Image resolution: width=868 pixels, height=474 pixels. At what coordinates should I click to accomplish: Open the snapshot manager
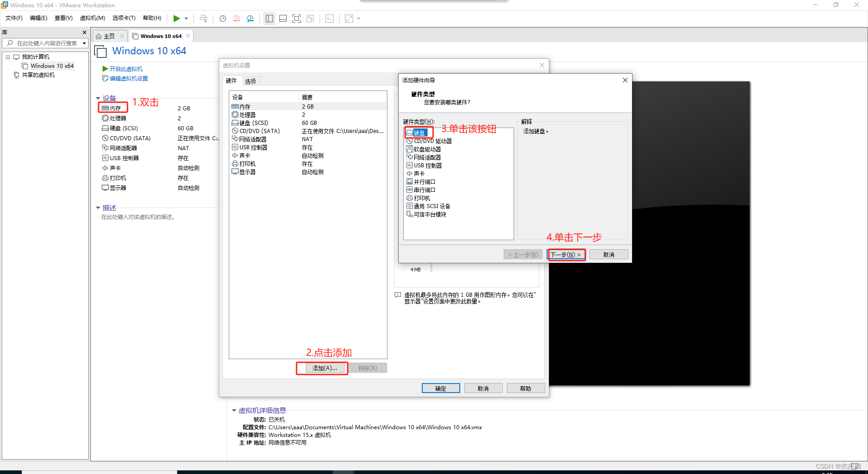[x=250, y=19]
